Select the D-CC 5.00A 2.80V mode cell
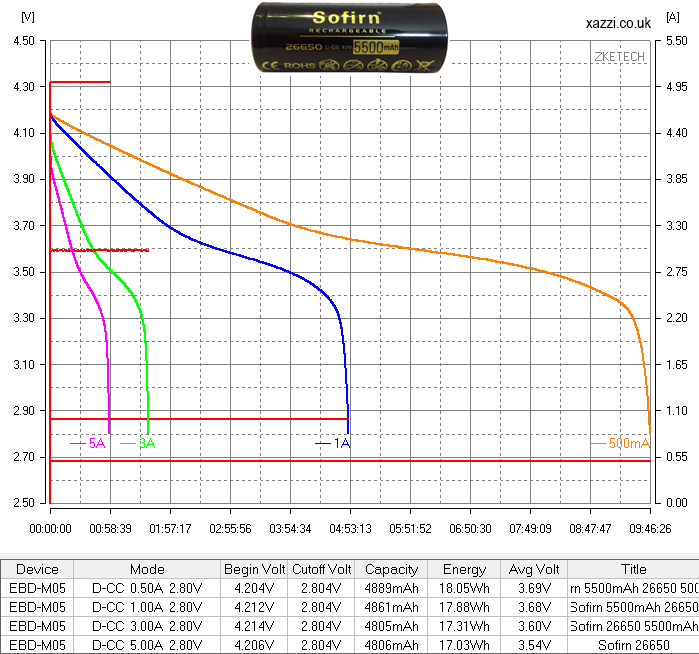 (147, 645)
